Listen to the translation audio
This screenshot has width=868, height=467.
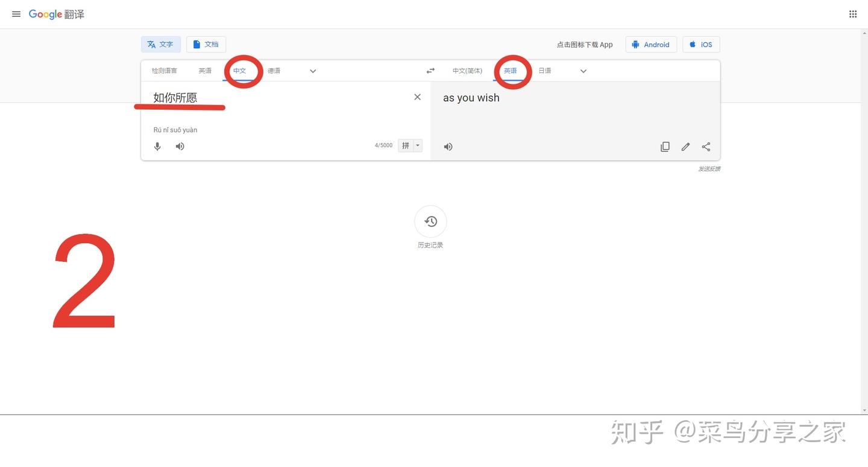(448, 147)
